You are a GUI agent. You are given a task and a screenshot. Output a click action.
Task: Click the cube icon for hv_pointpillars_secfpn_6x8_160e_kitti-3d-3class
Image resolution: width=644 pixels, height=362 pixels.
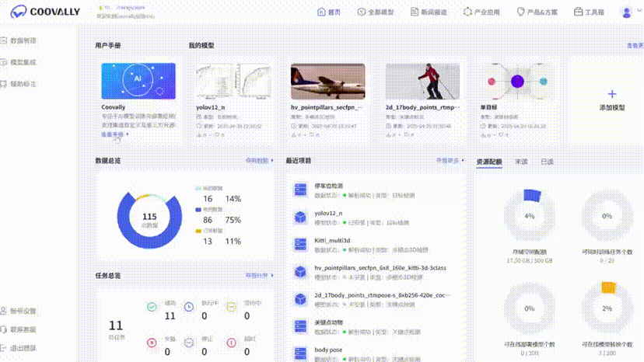[300, 272]
